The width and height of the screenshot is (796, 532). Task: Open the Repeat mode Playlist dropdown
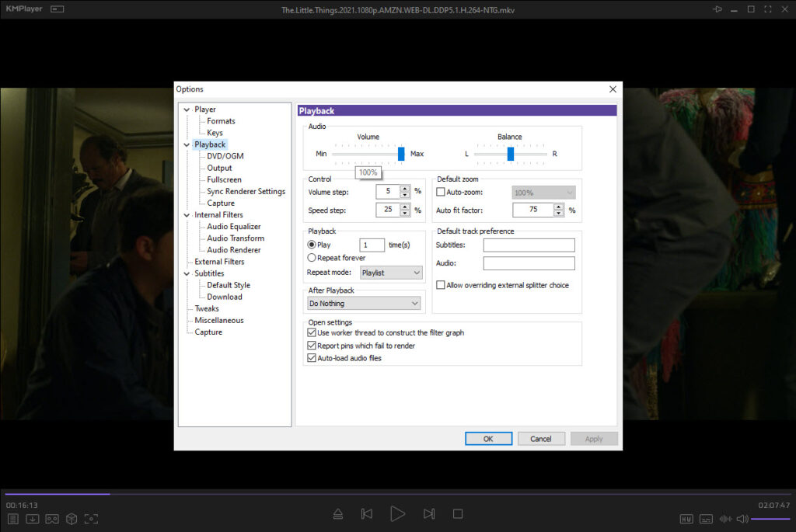tap(391, 273)
